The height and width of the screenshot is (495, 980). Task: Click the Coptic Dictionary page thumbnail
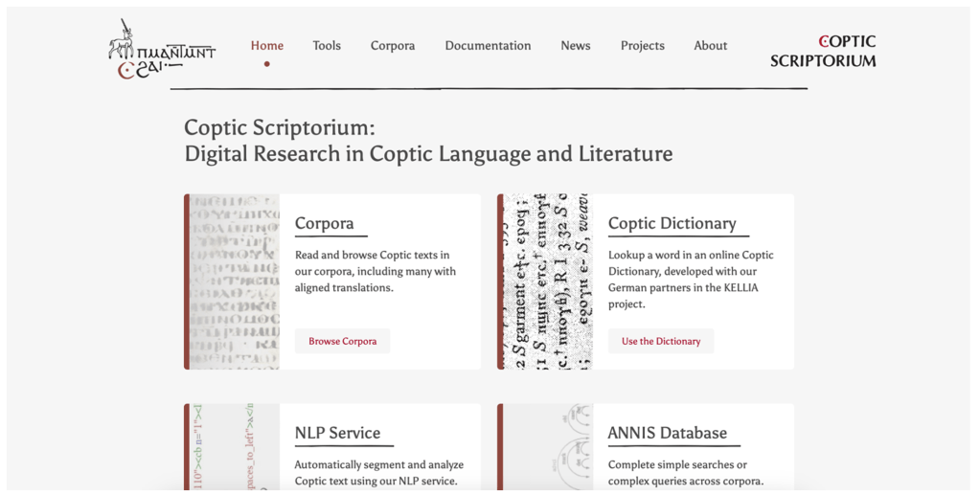pyautogui.click(x=548, y=281)
